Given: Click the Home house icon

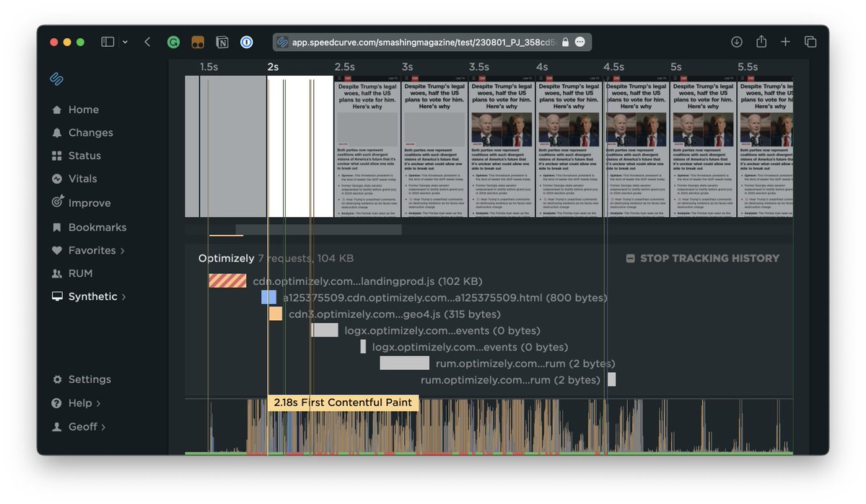Looking at the screenshot, I should [57, 110].
